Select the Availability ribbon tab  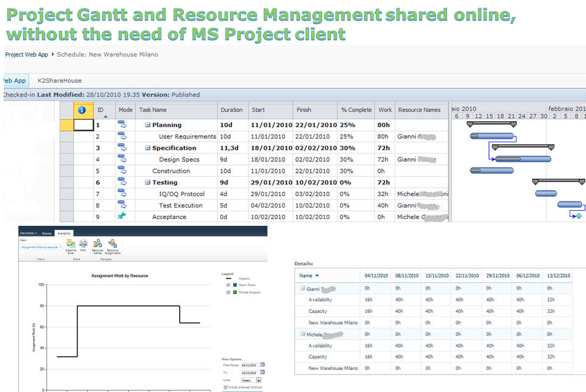(64, 233)
